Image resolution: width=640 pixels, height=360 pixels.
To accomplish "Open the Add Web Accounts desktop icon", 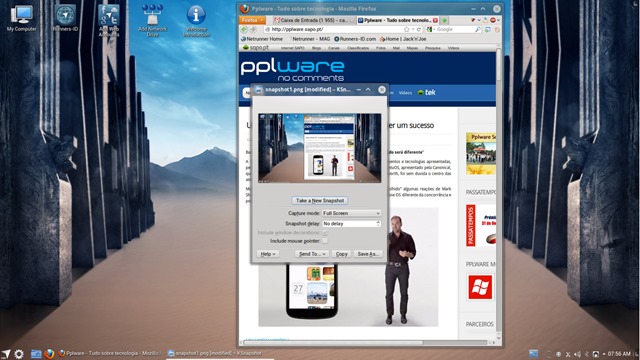I will click(109, 20).
